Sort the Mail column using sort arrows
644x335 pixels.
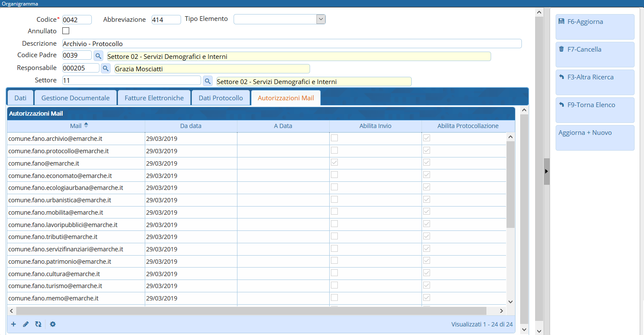[86, 125]
